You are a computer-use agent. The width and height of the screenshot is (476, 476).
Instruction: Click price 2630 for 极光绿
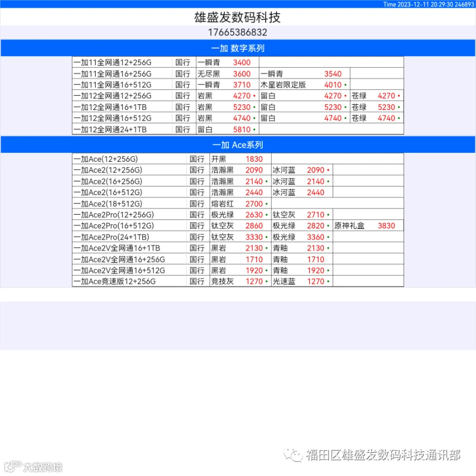click(x=254, y=215)
